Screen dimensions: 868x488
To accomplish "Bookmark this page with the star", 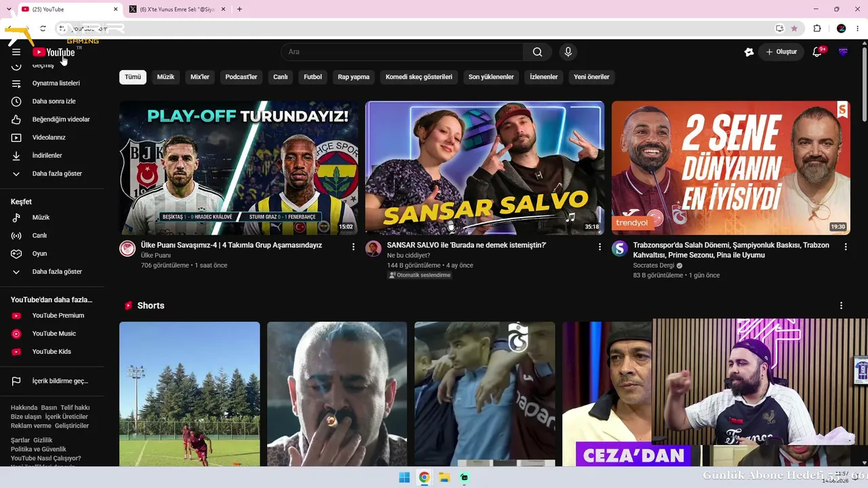I will tap(794, 28).
